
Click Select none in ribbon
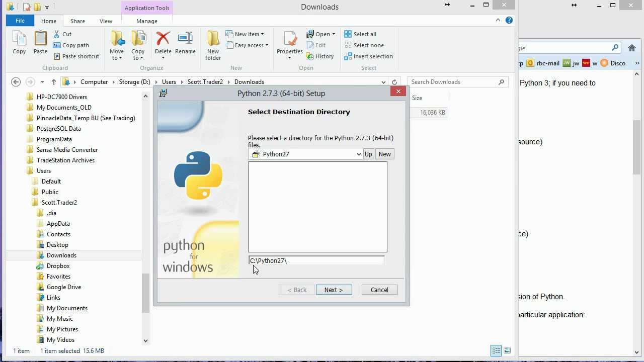(364, 45)
